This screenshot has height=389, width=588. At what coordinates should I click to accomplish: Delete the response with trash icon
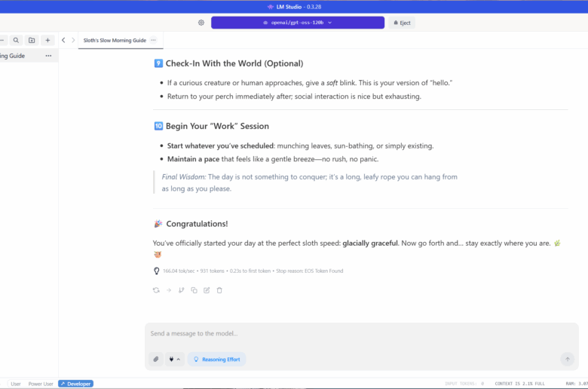pos(219,290)
